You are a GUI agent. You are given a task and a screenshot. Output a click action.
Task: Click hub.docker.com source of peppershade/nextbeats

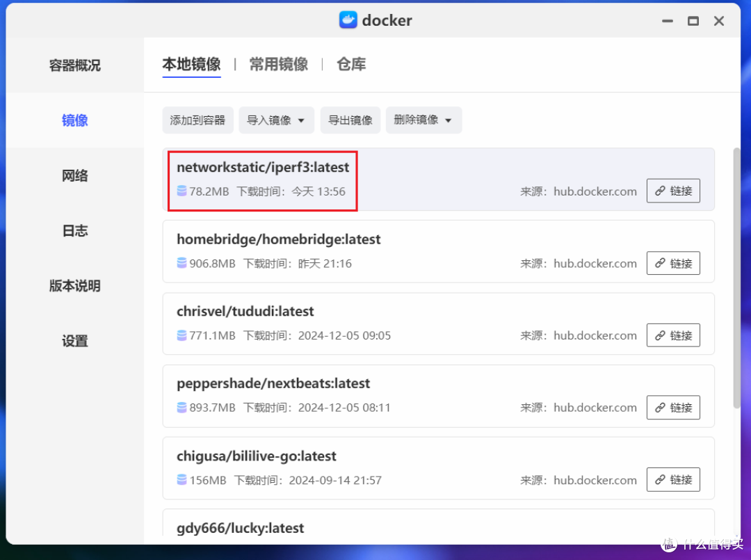595,408
